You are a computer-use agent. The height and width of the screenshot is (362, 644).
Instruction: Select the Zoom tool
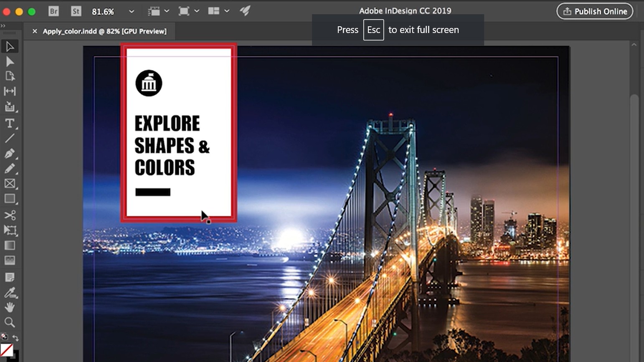click(x=10, y=322)
